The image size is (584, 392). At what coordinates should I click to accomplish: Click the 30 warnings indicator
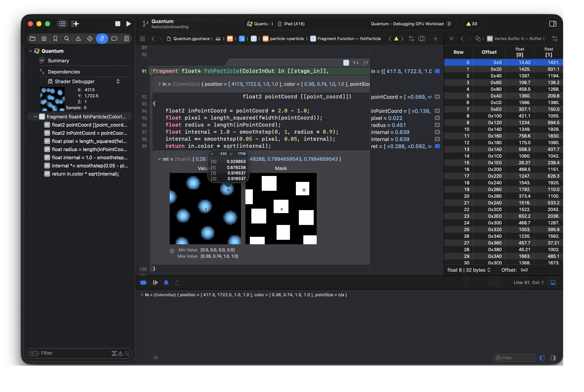[472, 24]
